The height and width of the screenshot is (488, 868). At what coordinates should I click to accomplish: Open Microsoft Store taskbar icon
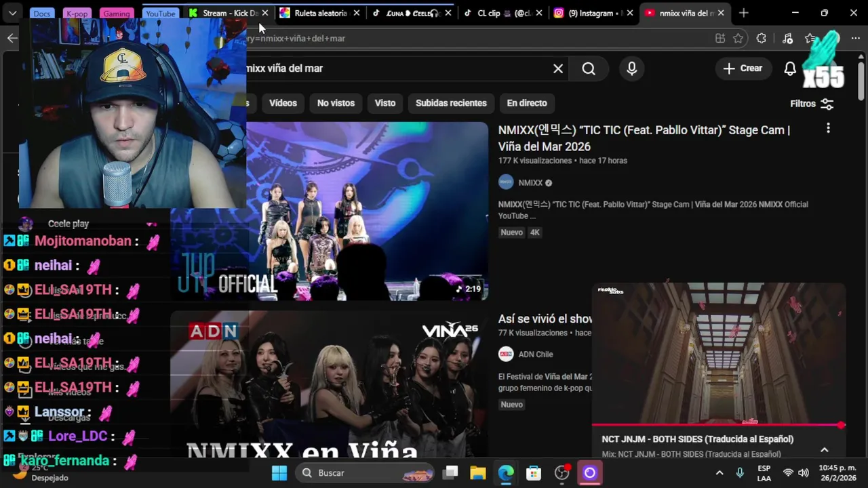(534, 472)
